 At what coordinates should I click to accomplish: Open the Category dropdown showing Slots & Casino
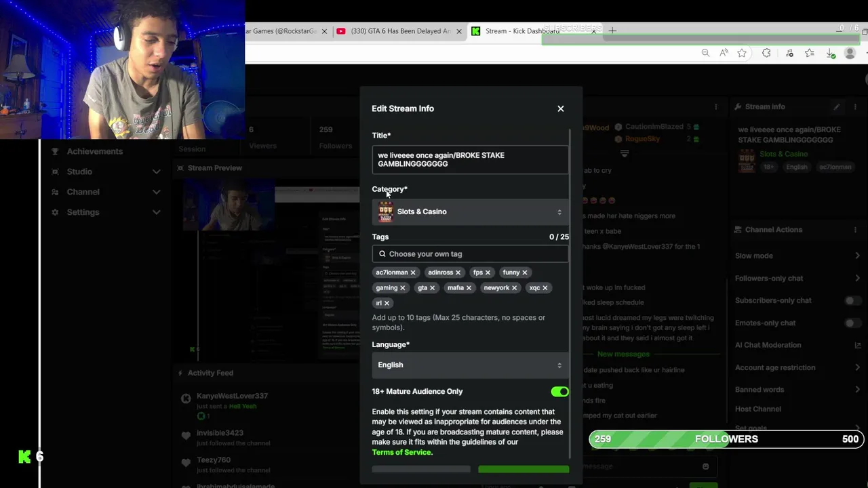(471, 211)
